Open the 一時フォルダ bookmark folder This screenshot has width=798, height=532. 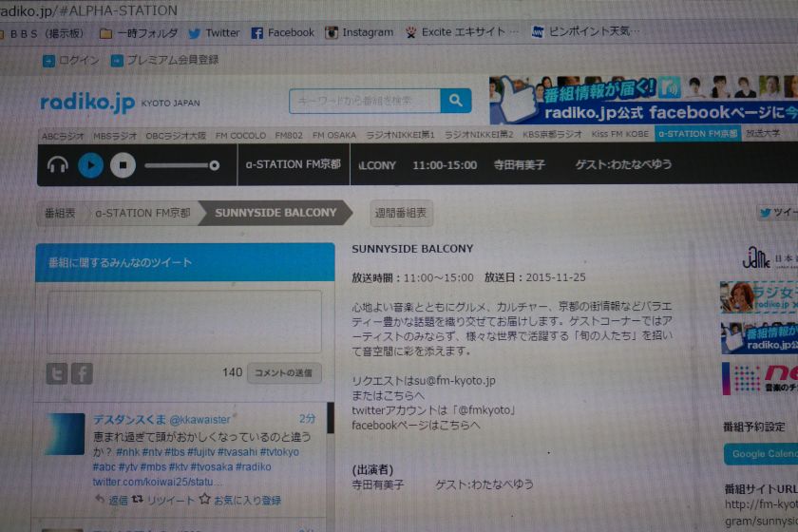click(139, 33)
